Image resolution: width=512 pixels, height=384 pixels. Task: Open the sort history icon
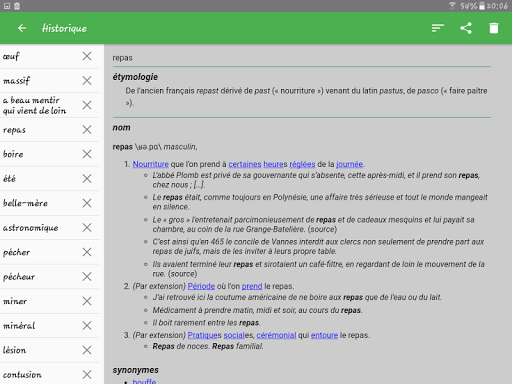[x=438, y=28]
